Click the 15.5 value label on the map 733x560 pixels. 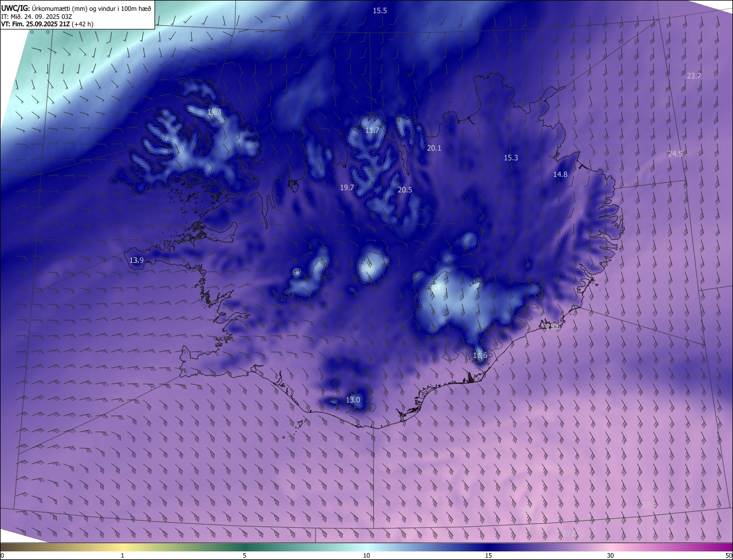380,11
